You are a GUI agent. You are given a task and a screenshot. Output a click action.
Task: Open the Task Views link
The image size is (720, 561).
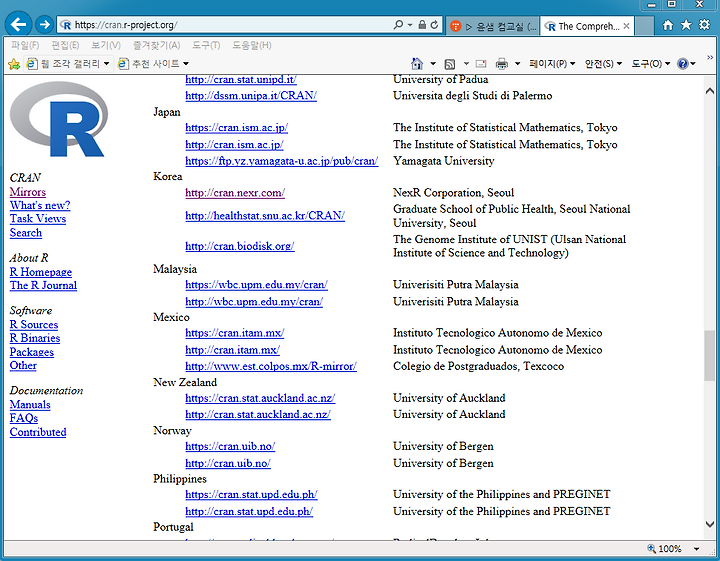click(x=38, y=219)
